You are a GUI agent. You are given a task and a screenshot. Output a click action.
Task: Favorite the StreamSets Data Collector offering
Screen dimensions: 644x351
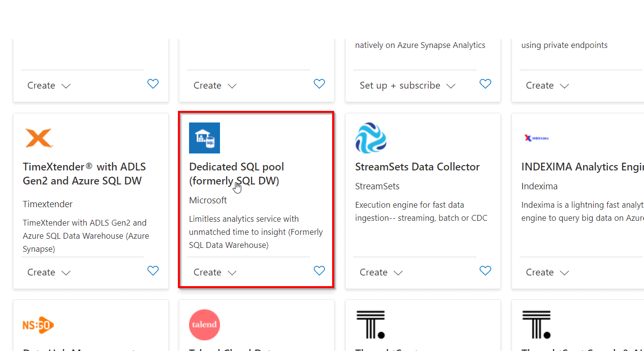click(485, 271)
